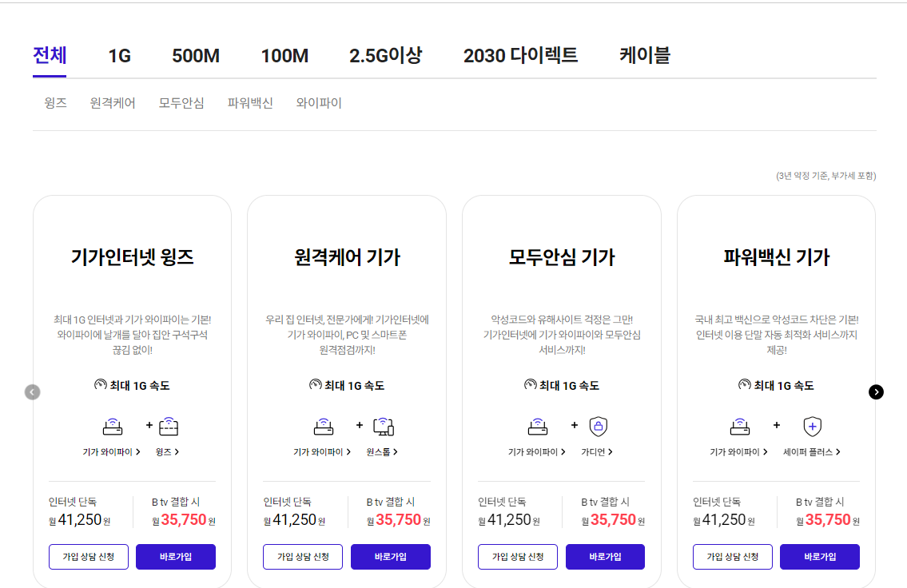Click the gray previous-arrow carousel icon
The image size is (907, 588).
click(x=31, y=391)
